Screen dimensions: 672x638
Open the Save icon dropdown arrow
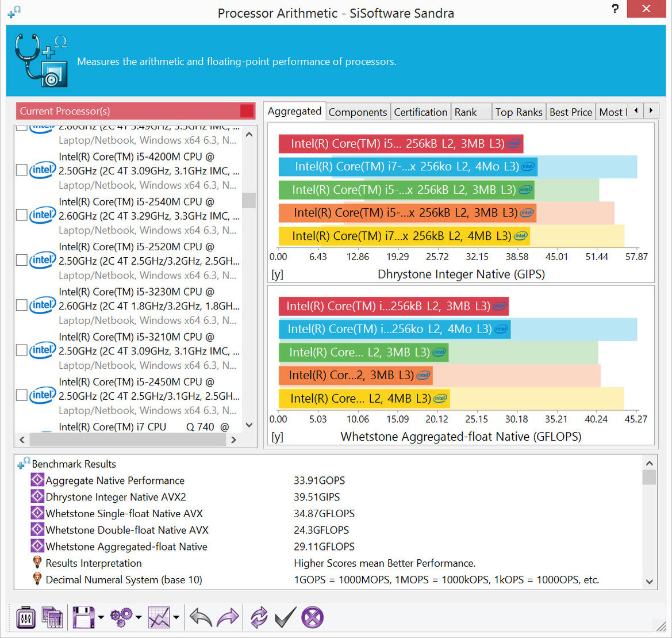pos(101,617)
